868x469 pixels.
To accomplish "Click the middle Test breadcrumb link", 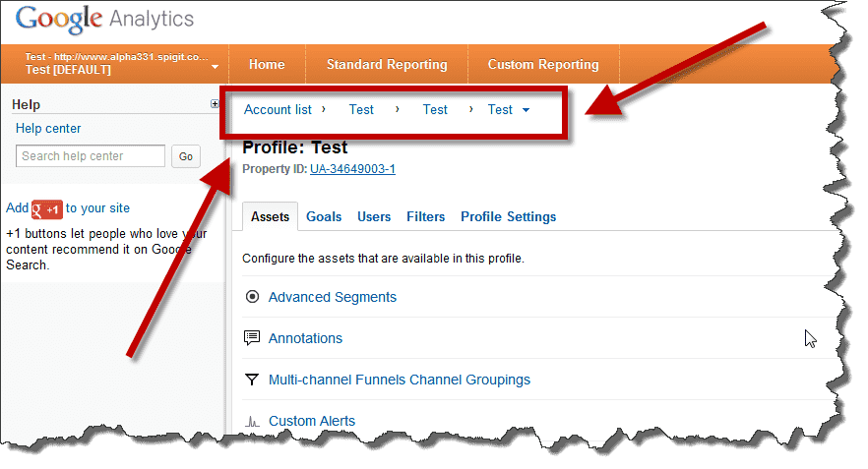I will coord(435,109).
